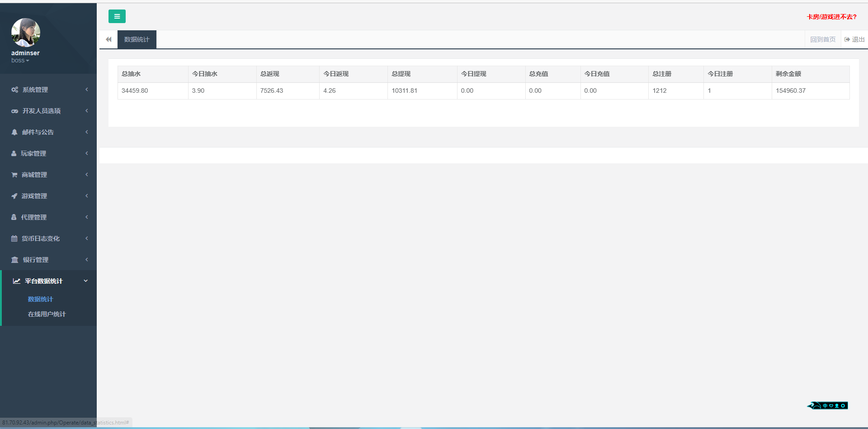Open the 系统管理 menu item

48,90
